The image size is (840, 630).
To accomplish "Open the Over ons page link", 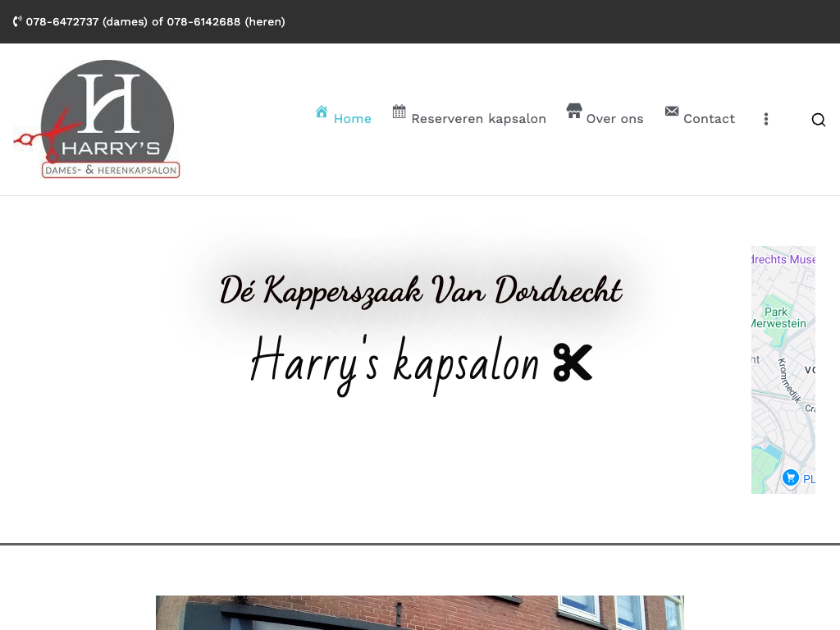I will [x=614, y=119].
